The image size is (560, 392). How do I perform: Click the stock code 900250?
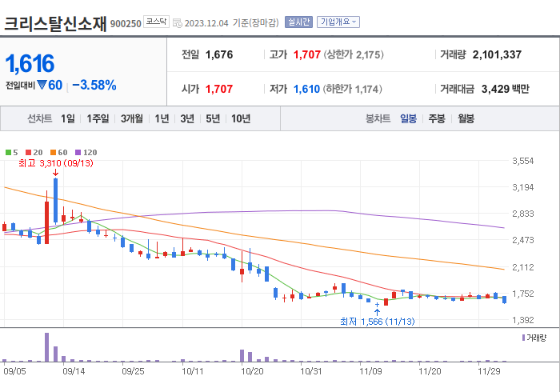pyautogui.click(x=126, y=24)
